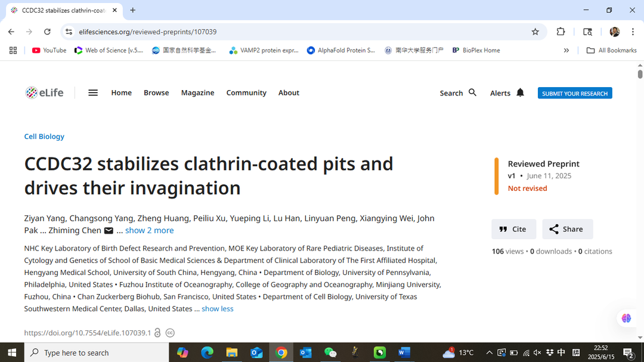Click the Creative Commons license icon
The width and height of the screenshot is (644, 362).
[x=170, y=333]
